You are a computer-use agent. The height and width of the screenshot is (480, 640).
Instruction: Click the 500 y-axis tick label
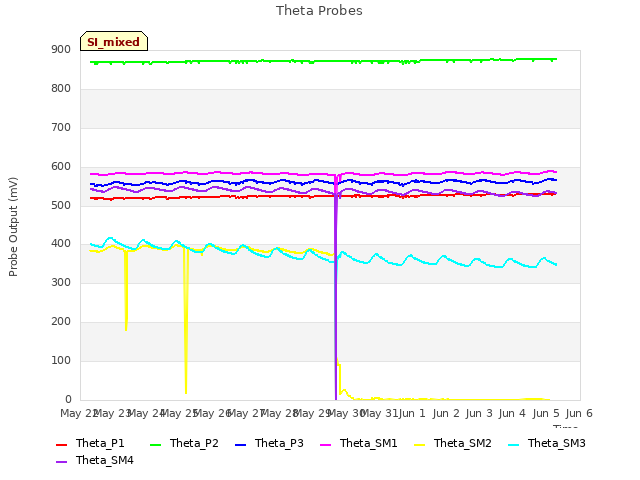pos(61,205)
